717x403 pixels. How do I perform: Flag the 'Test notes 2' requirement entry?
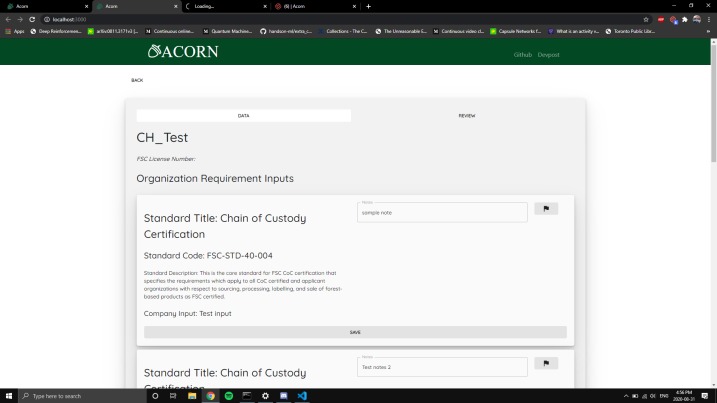546,363
